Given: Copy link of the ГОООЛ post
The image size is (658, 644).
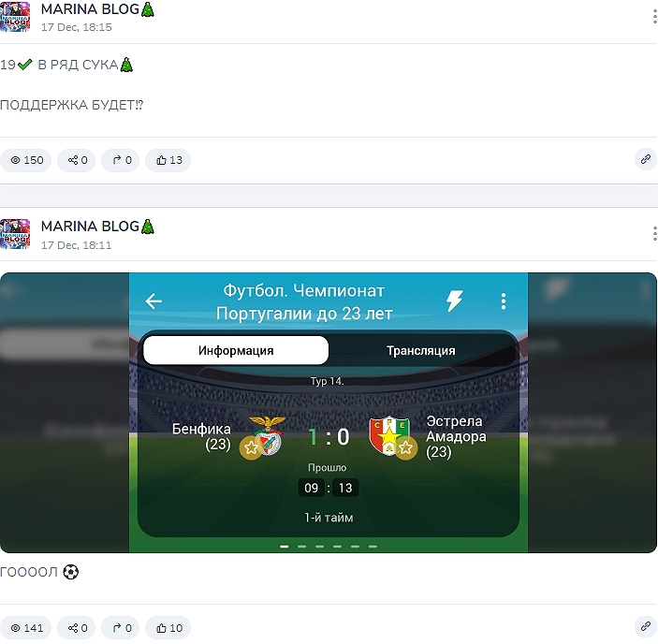Looking at the screenshot, I should coord(646,627).
